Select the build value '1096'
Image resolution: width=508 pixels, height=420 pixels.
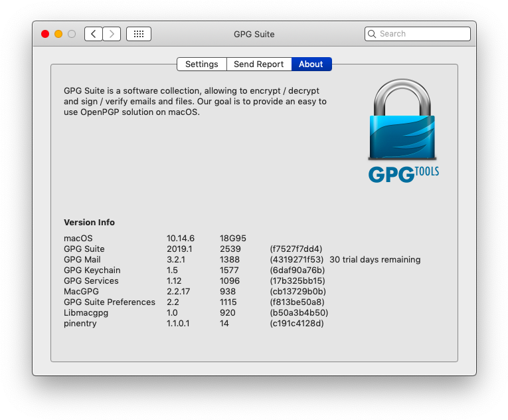point(230,281)
